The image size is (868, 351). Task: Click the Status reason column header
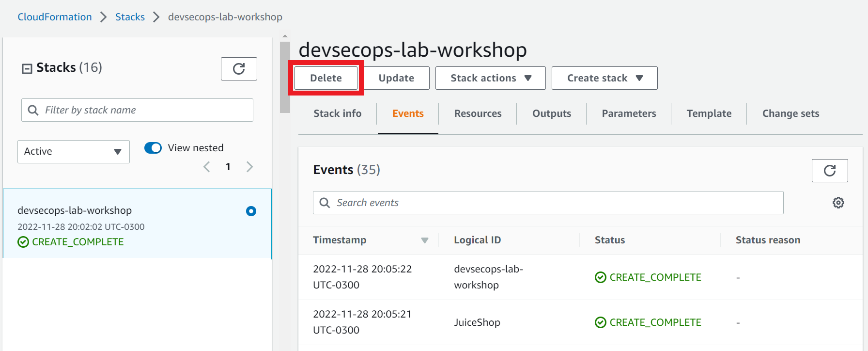[x=768, y=240]
